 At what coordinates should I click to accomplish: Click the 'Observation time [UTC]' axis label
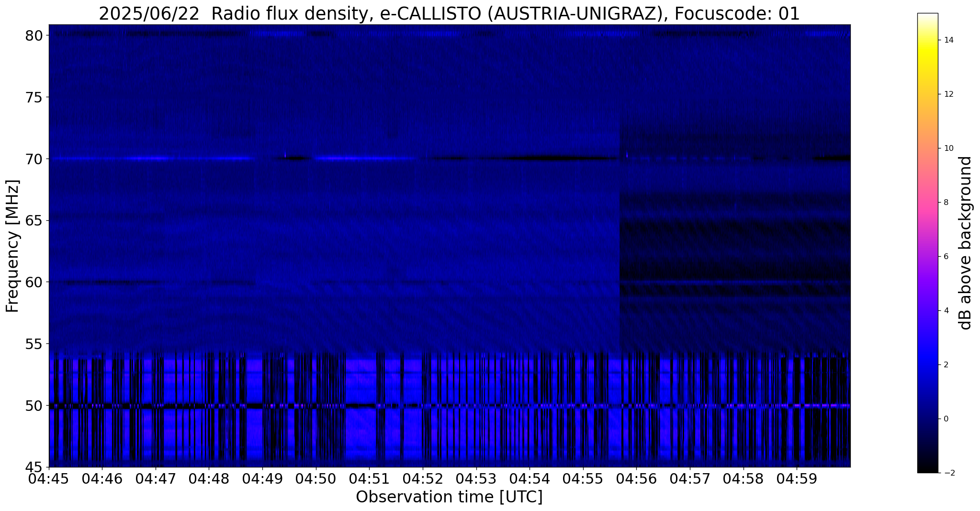coord(449,497)
